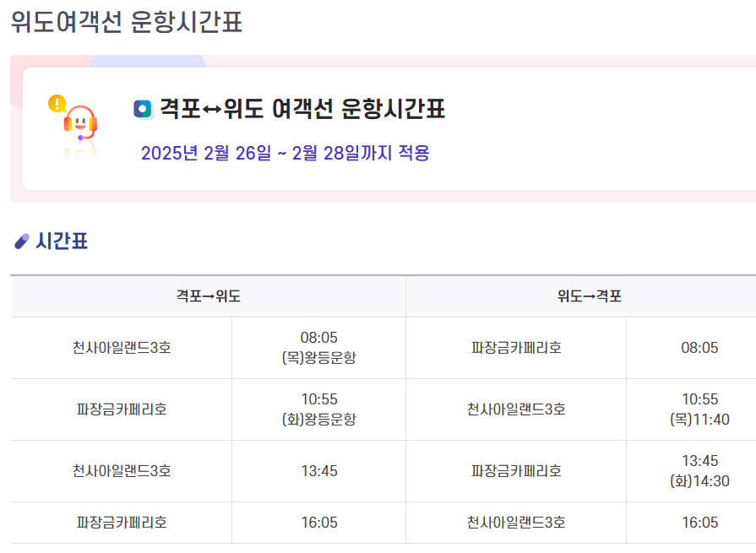Click the blue square bullet icon before 격포↔위도
This screenshot has width=756, height=553.
[x=144, y=110]
